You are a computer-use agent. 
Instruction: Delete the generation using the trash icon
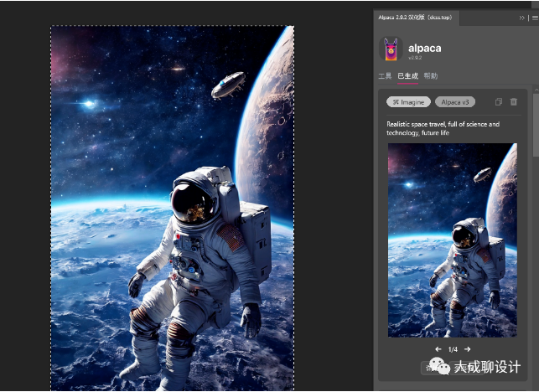coord(514,102)
